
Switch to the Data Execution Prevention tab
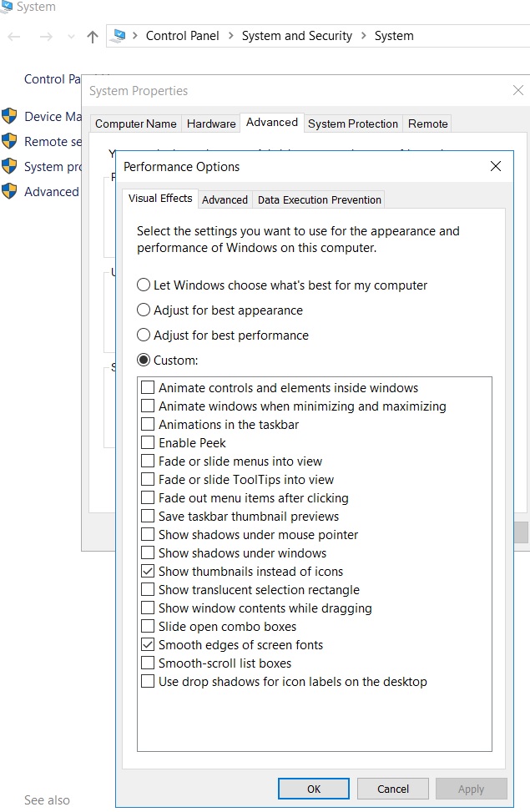point(319,200)
